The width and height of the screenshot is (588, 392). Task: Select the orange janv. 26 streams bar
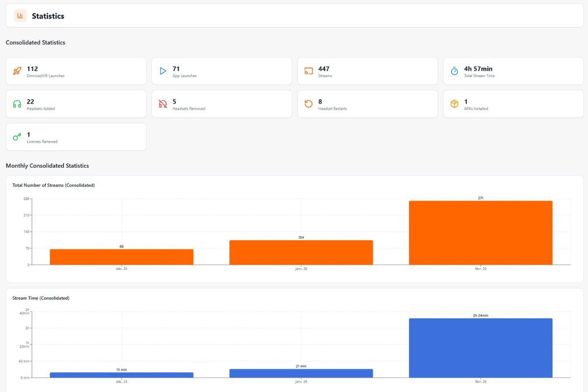tap(301, 252)
